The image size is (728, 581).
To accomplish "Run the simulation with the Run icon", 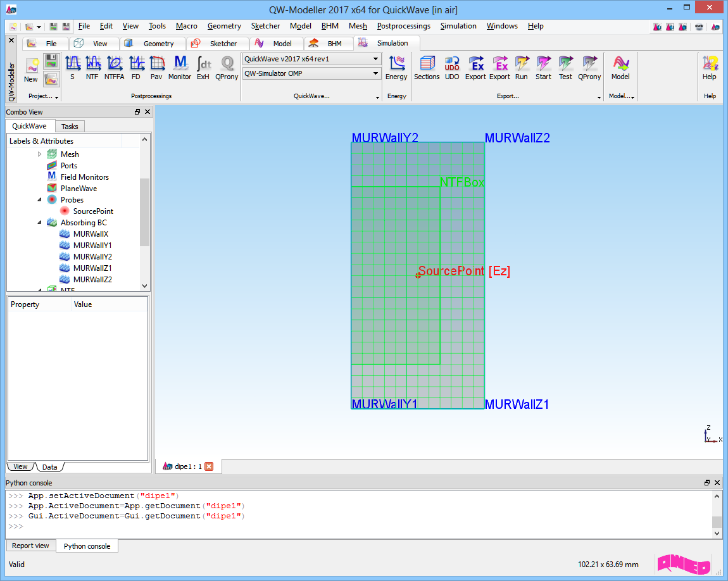I will pyautogui.click(x=522, y=68).
